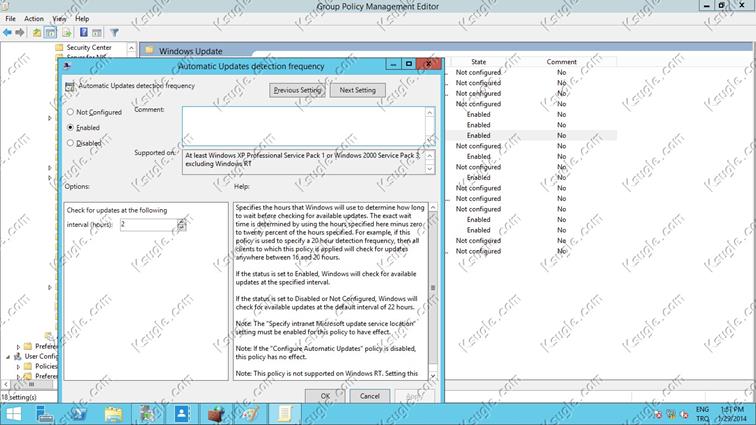The height and width of the screenshot is (425, 756).
Task: Click the Export List toolbar icon
Action: coord(67,32)
